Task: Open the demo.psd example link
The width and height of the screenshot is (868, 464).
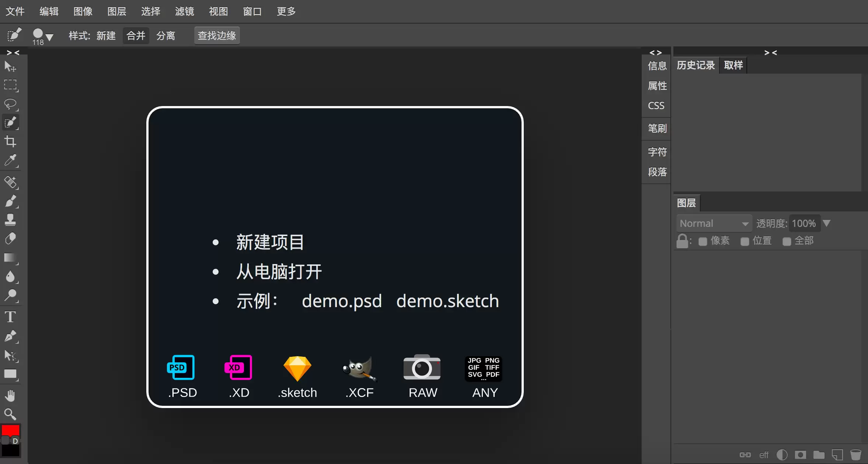Action: [342, 301]
